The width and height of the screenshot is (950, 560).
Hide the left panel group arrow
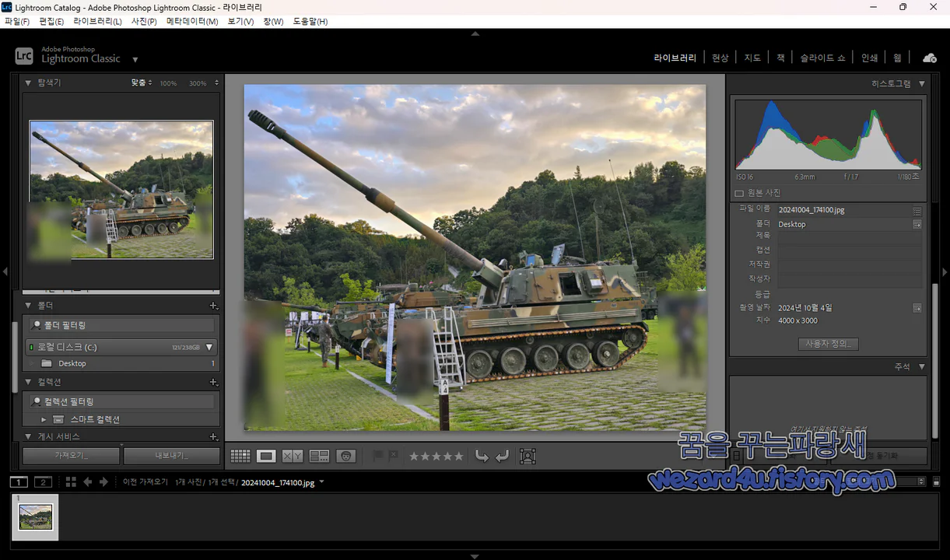pyautogui.click(x=5, y=271)
